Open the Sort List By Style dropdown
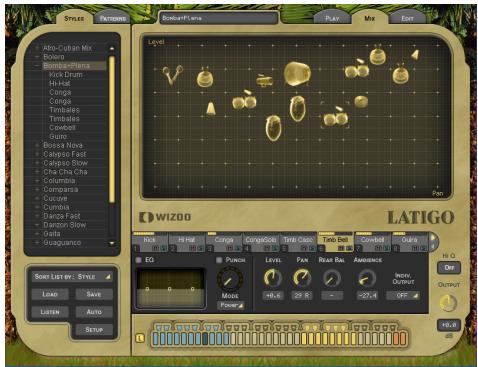 72,277
